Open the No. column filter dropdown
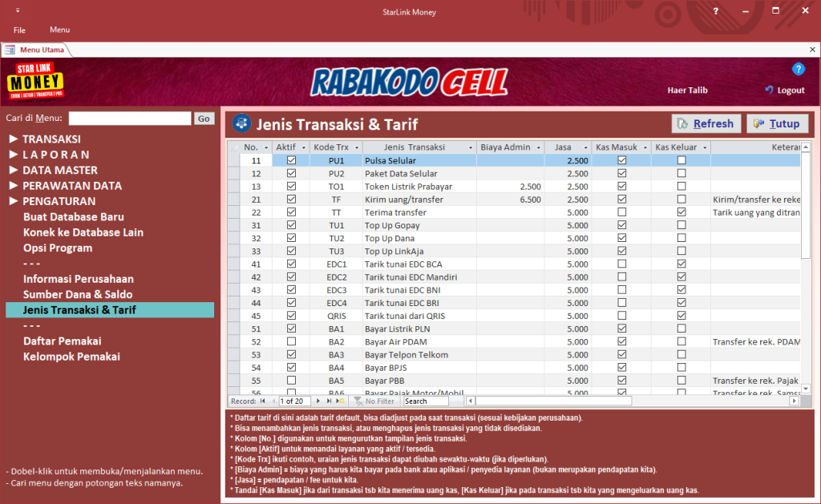 point(266,147)
